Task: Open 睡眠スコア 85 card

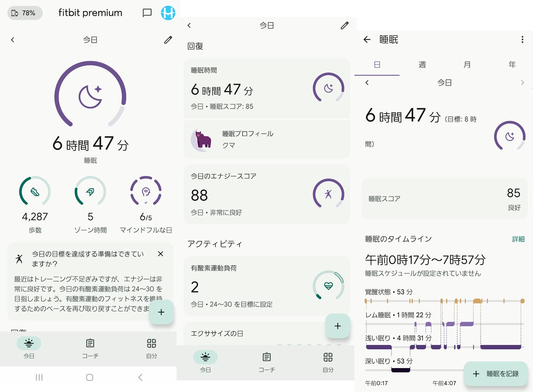Action: pos(444,199)
